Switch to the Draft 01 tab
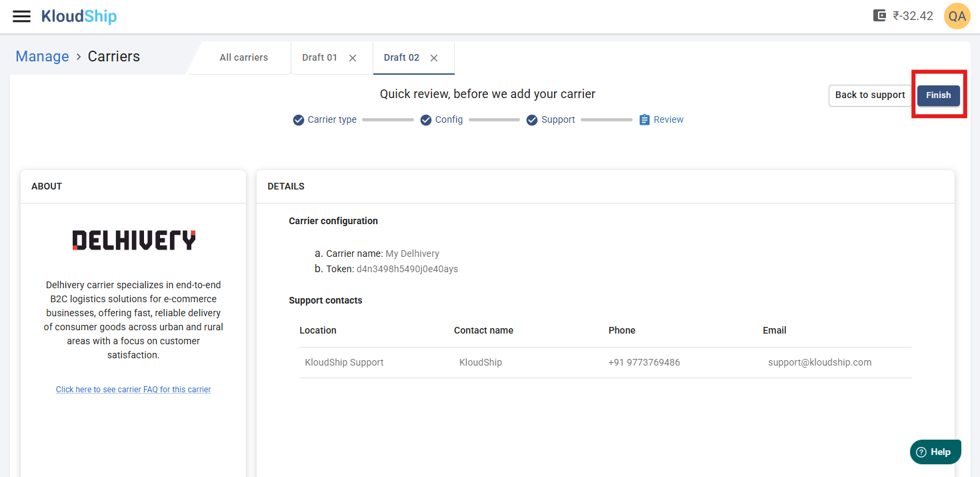Image resolution: width=980 pixels, height=477 pixels. point(319,57)
